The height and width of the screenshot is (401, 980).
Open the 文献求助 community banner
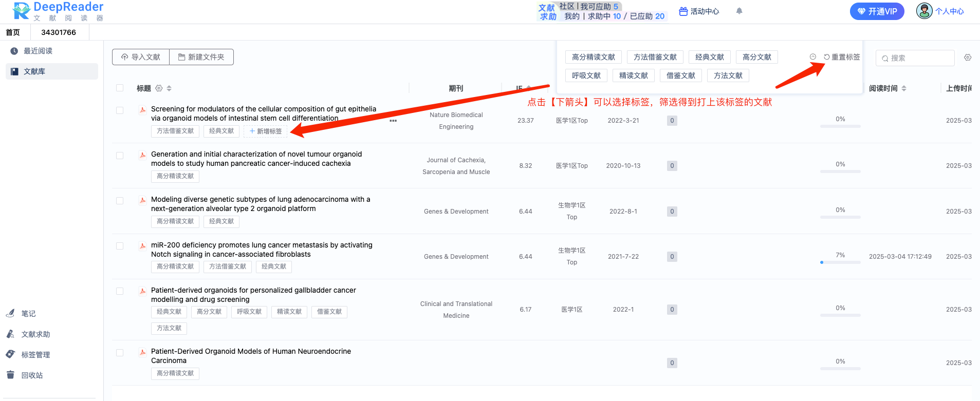pos(602,11)
